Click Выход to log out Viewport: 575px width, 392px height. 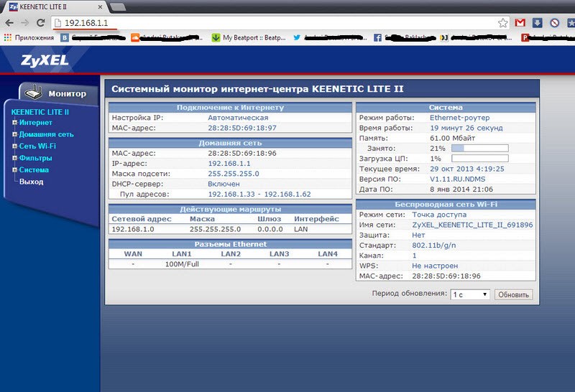coord(31,182)
